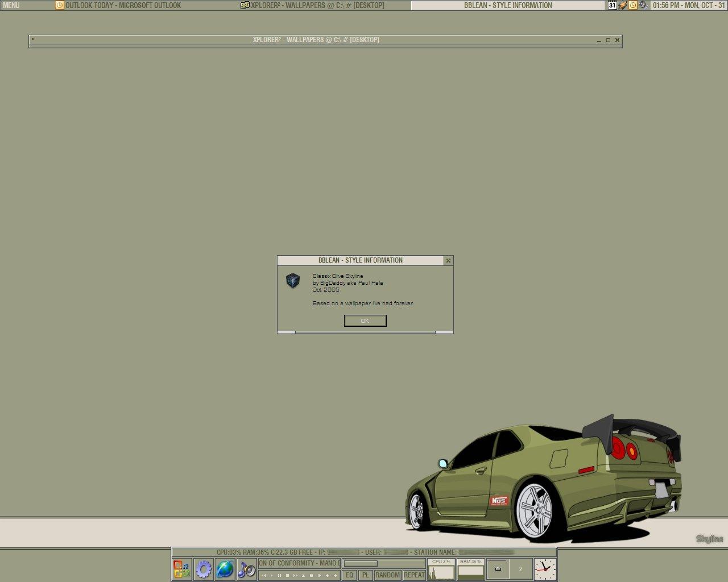This screenshot has height=582, width=728.
Task: Toggle the PL playlist button
Action: click(366, 575)
